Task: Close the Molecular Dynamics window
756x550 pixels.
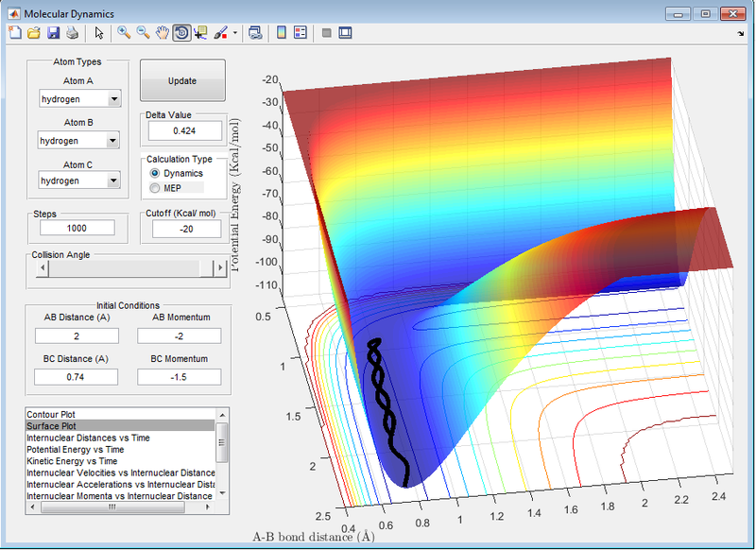Action: [733, 13]
